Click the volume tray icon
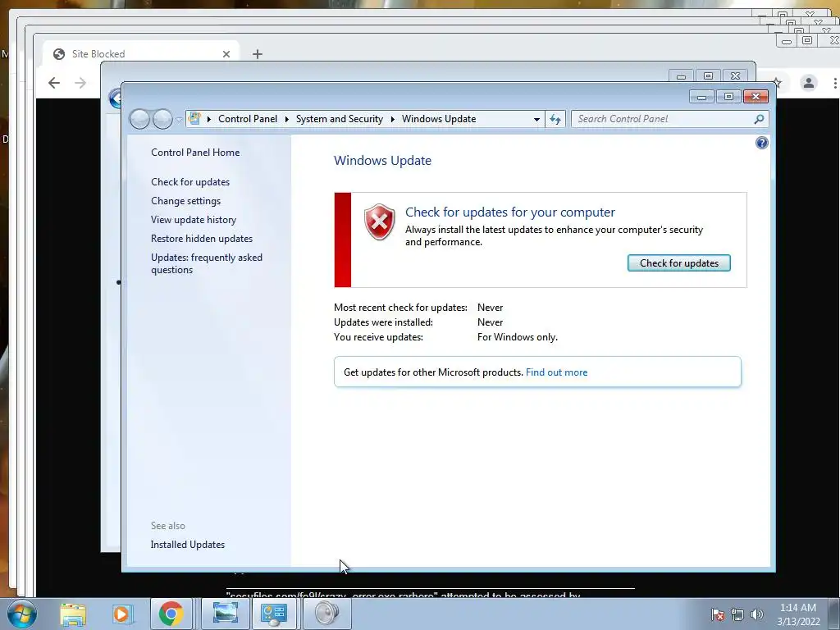Image resolution: width=840 pixels, height=630 pixels. point(757,614)
